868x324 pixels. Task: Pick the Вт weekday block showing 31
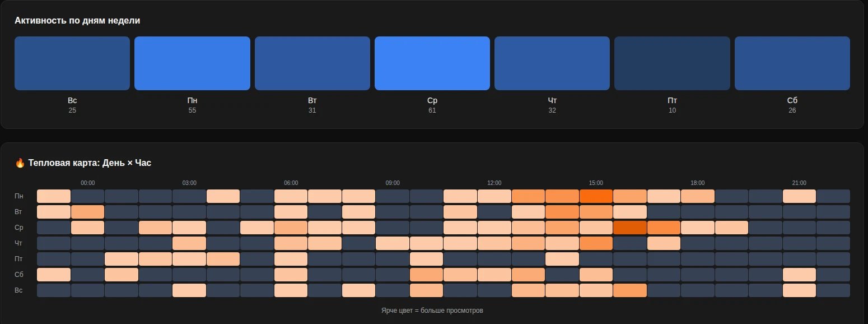pyautogui.click(x=312, y=63)
